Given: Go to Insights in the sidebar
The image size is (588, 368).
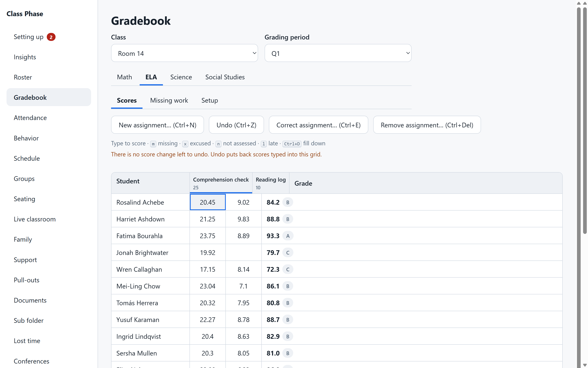Looking at the screenshot, I should click(x=49, y=57).
